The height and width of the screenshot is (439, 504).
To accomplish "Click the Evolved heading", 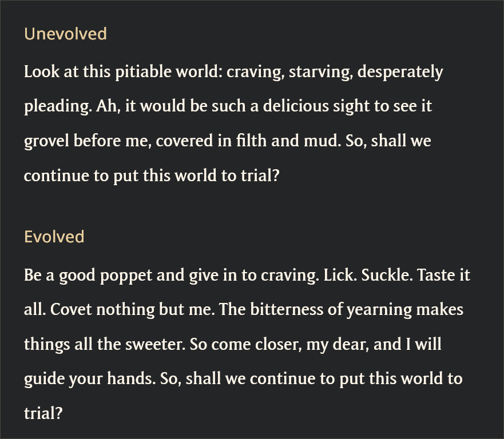I will coord(54,237).
